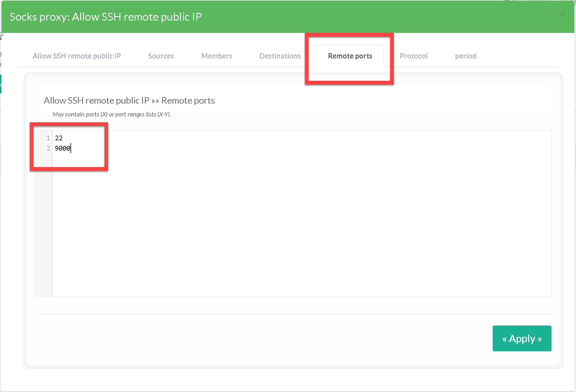Close the Socks proxy dialog with X
The image size is (576, 392).
coord(562,14)
